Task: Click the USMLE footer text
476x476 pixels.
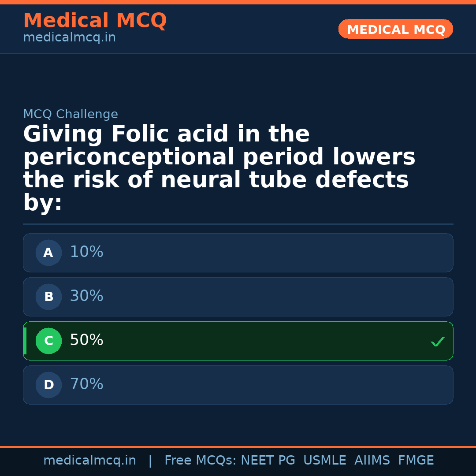Action: (x=324, y=461)
